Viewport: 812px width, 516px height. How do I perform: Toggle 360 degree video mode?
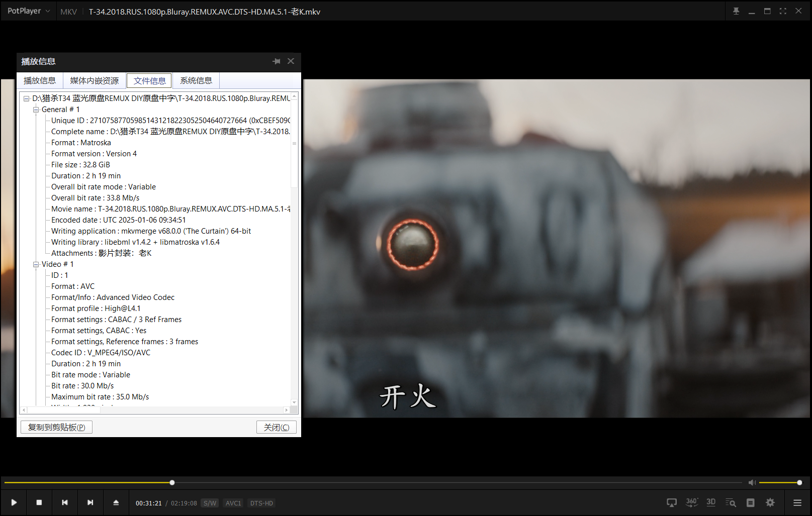tap(692, 502)
